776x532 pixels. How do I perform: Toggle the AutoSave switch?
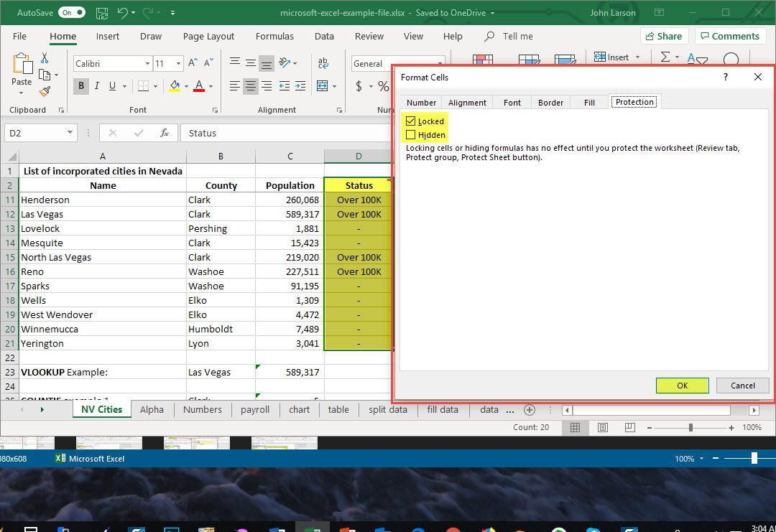coord(72,13)
